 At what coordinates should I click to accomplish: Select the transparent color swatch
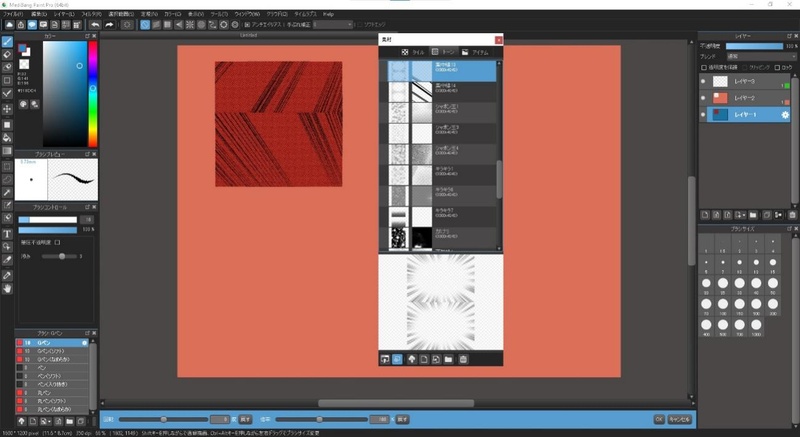coord(24,64)
